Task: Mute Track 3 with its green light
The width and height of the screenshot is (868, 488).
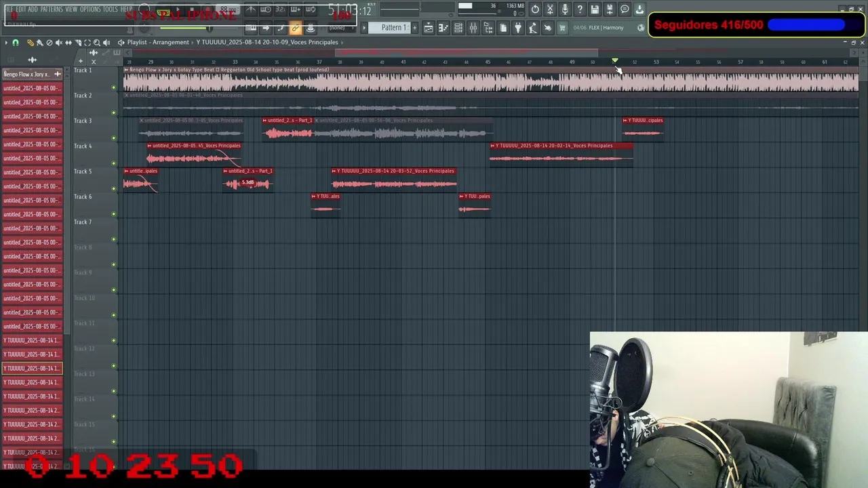Action: tap(113, 138)
